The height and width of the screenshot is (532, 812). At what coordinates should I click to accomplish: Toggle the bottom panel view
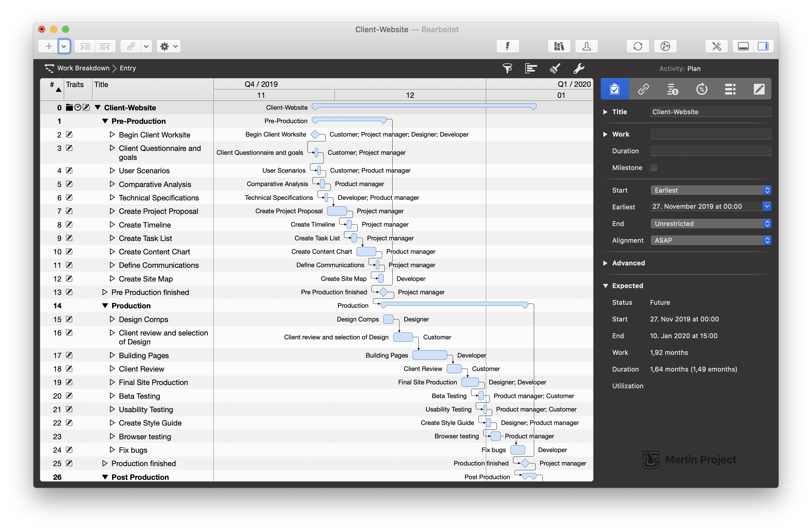743,46
